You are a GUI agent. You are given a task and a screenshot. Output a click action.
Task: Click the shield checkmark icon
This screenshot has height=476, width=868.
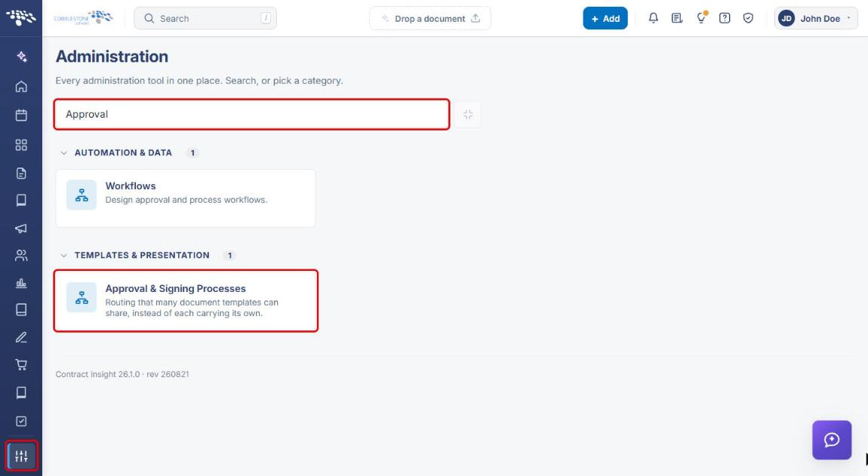pos(748,18)
